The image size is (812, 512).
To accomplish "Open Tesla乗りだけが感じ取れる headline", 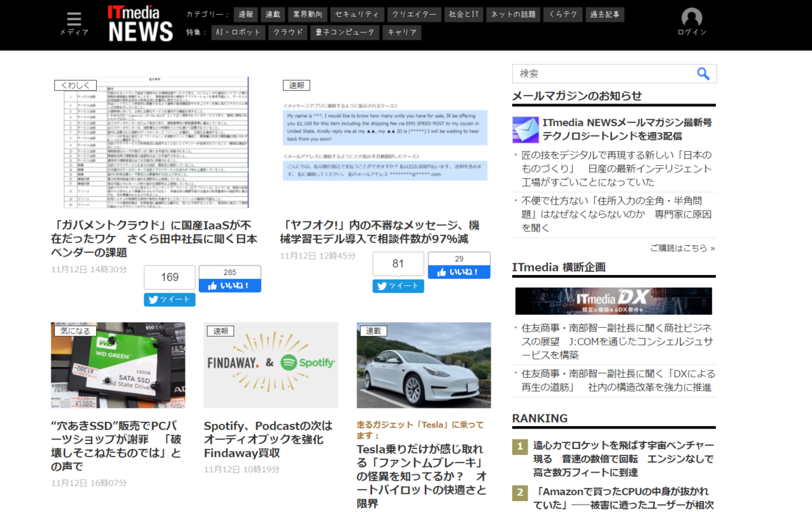I will [x=422, y=476].
